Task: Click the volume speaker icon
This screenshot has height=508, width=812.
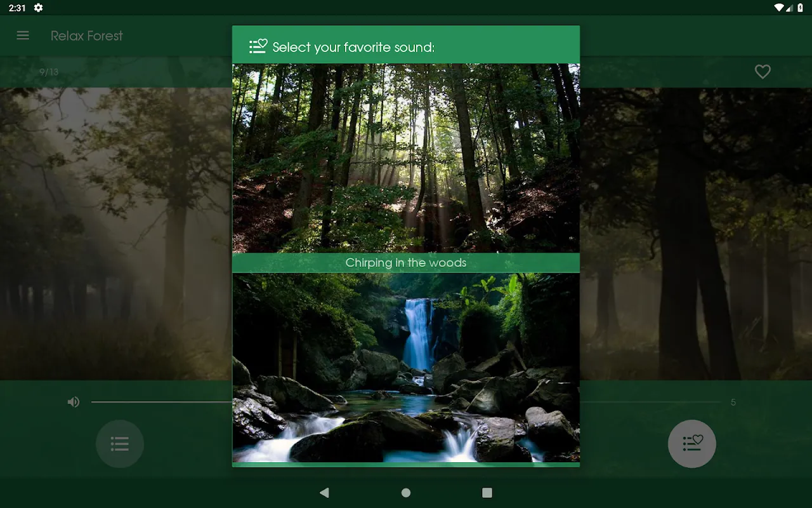Action: 74,402
